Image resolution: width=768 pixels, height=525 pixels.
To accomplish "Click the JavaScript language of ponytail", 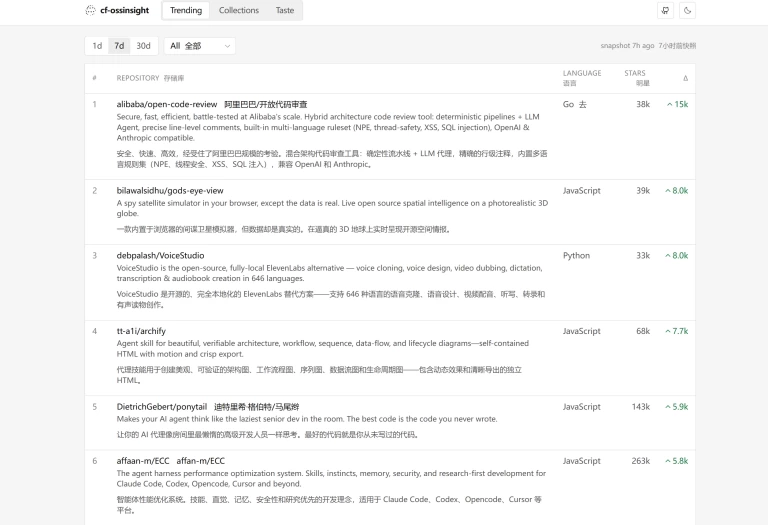I will pos(581,407).
